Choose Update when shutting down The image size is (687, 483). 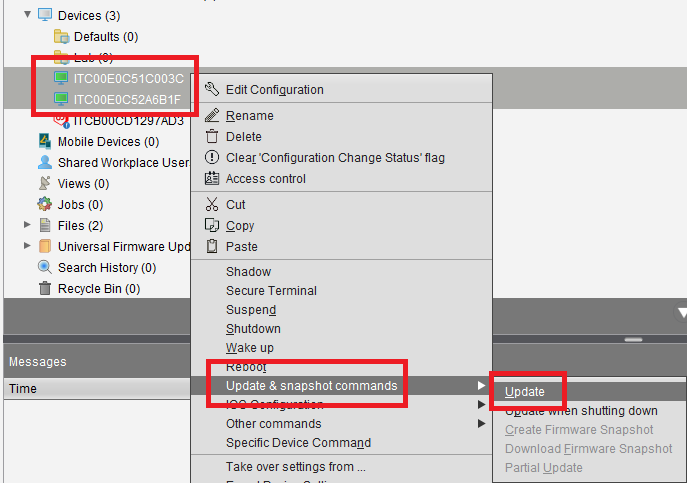point(581,411)
